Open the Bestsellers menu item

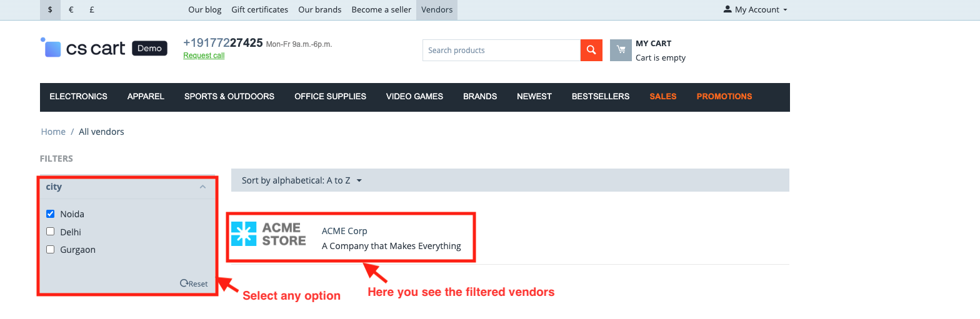coord(601,97)
